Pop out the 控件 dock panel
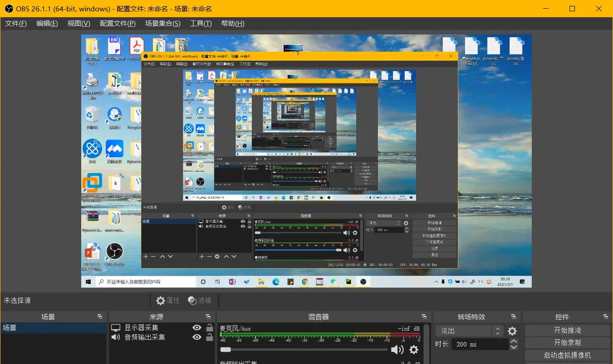Screen dimensions: 613x364 (x=606, y=317)
